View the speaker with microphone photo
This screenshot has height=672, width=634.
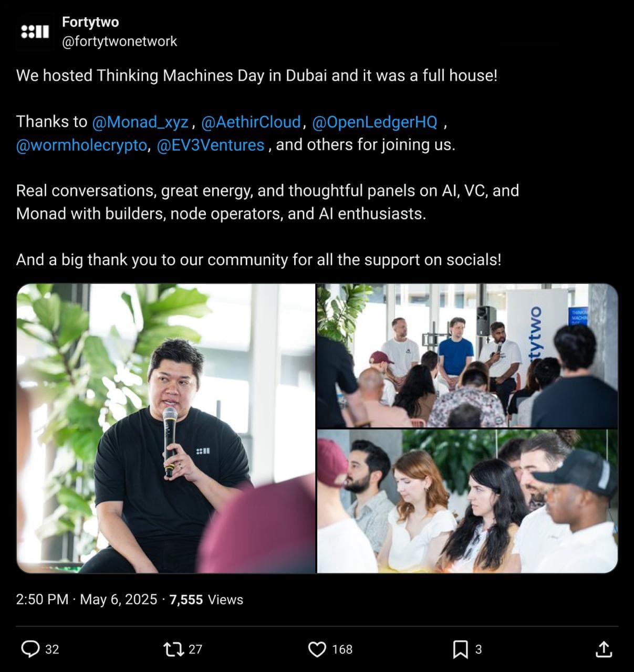(166, 428)
